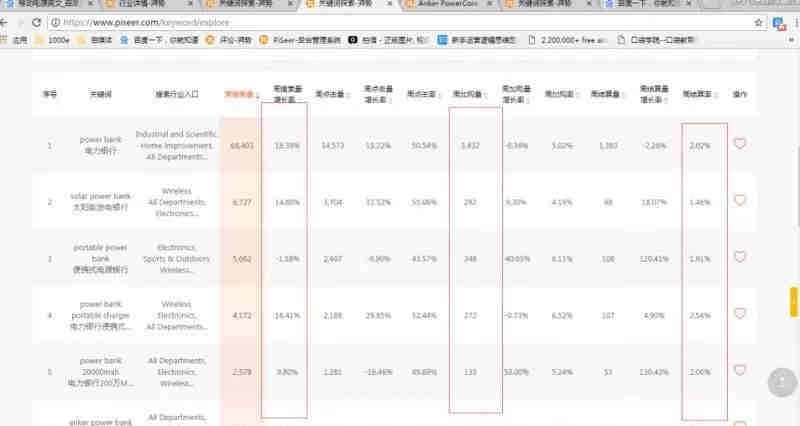Click search volume value 5,062
This screenshot has height=426, width=800.
coord(241,259)
